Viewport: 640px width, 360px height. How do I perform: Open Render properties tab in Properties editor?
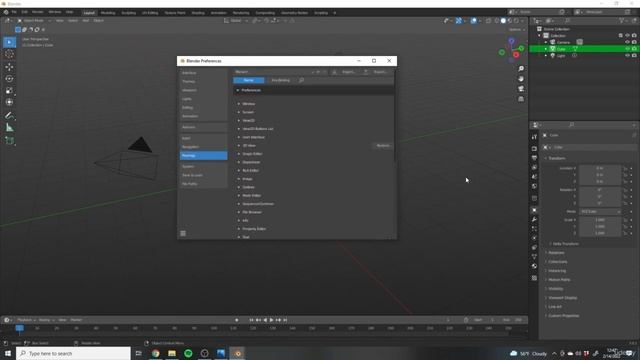click(x=534, y=149)
